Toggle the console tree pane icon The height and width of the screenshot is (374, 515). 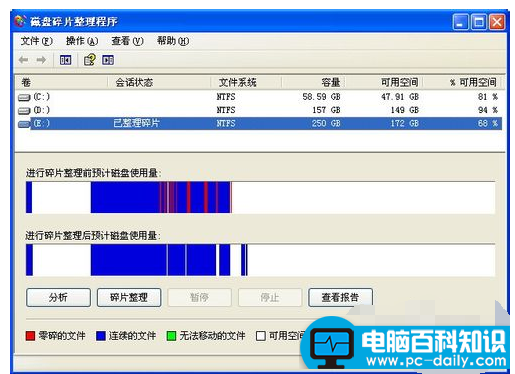click(65, 60)
